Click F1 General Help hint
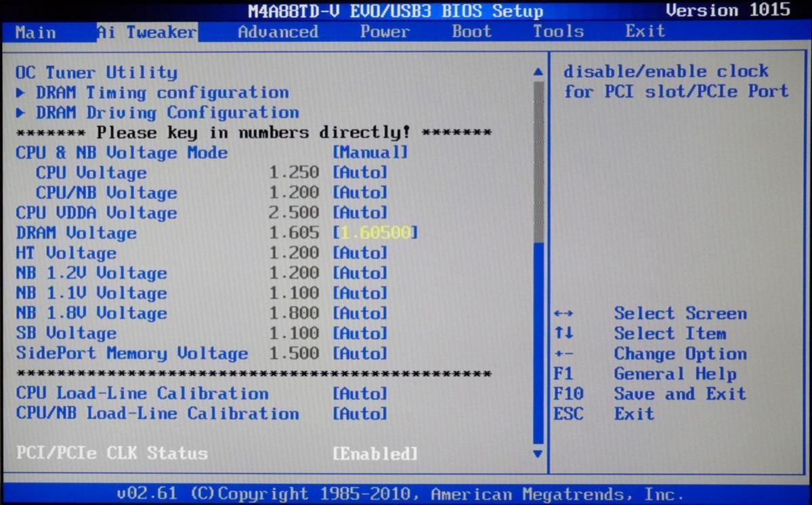Screen dimensions: 812x505 [x=645, y=374]
